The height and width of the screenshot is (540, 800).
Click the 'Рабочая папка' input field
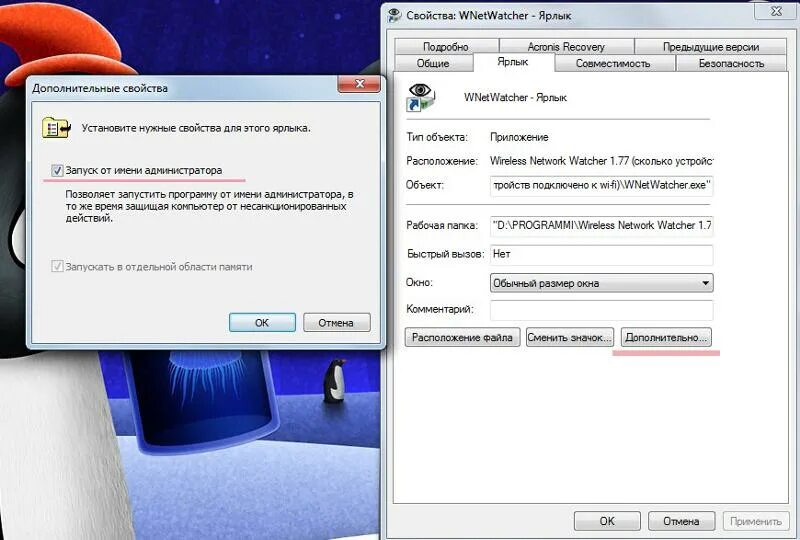tap(601, 225)
